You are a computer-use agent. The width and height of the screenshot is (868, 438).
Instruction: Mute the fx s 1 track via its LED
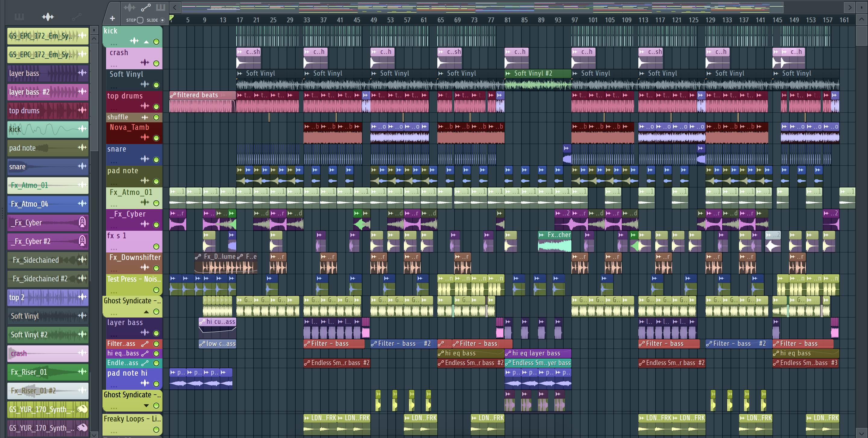(156, 246)
